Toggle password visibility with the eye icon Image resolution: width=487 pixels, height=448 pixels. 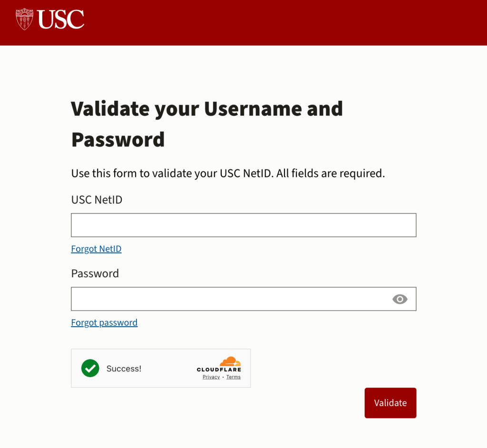pos(400,299)
